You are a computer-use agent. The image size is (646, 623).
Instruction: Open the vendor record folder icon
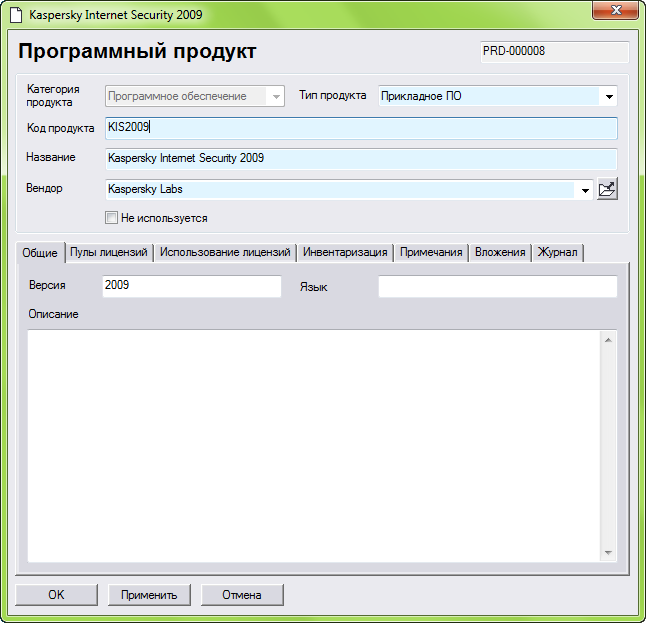(607, 190)
